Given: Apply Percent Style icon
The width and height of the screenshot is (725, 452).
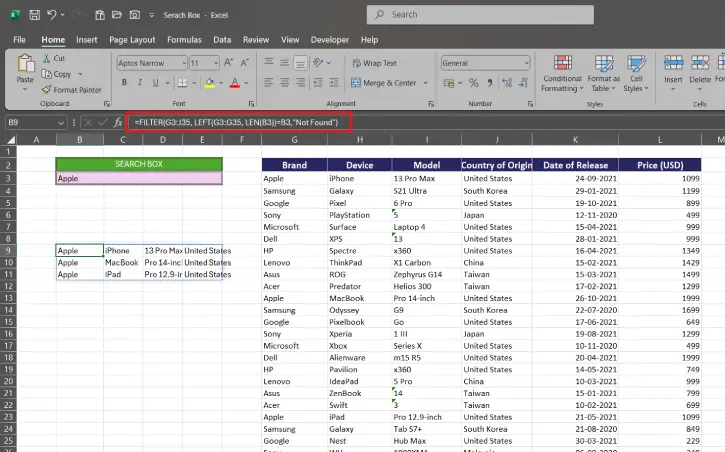Looking at the screenshot, I should point(474,83).
